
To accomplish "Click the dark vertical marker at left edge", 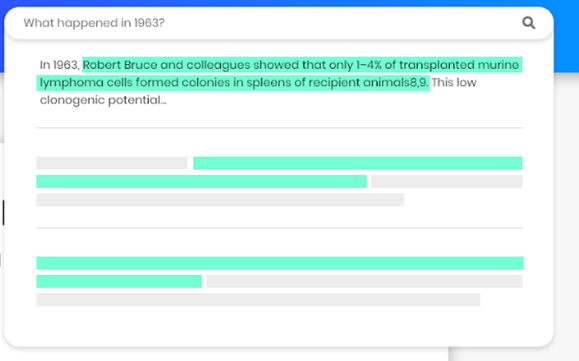I will [x=3, y=213].
